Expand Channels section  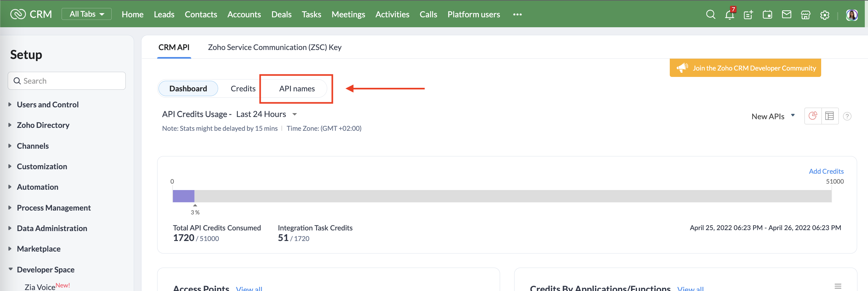tap(33, 146)
